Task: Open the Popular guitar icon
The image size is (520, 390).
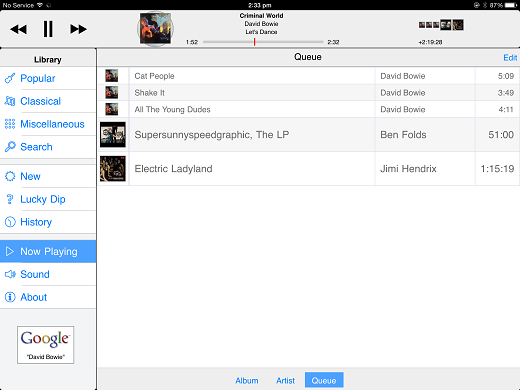Action: (x=10, y=78)
